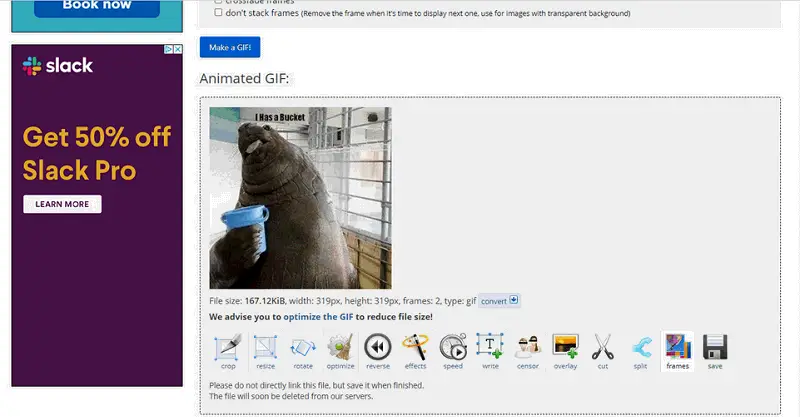Open the effects tool
800x417 pixels.
coord(415,352)
